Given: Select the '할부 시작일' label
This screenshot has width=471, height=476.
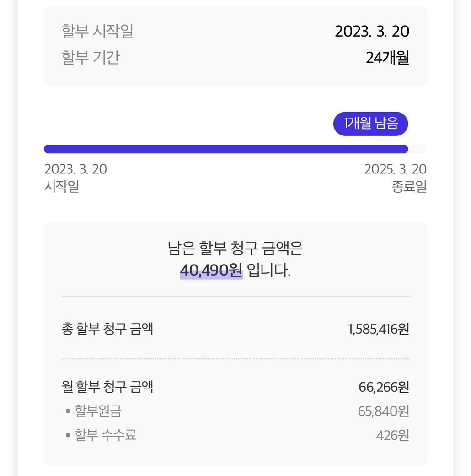Looking at the screenshot, I should point(97,32).
